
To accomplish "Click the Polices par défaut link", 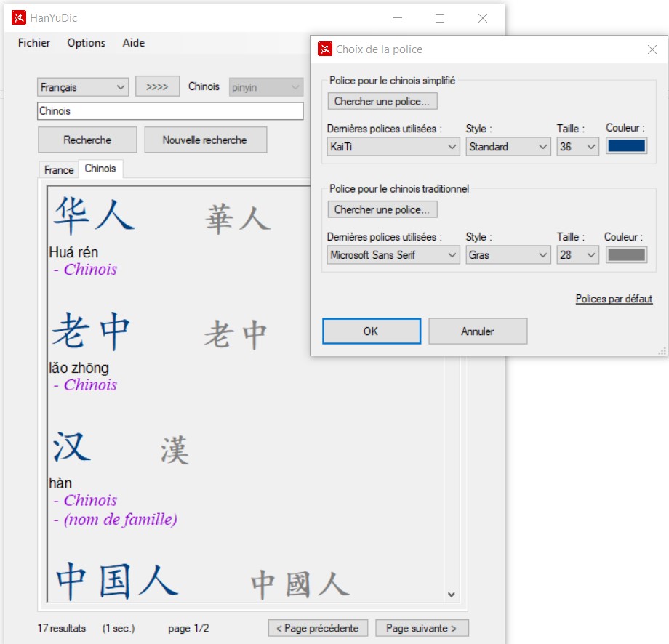I will (x=614, y=299).
